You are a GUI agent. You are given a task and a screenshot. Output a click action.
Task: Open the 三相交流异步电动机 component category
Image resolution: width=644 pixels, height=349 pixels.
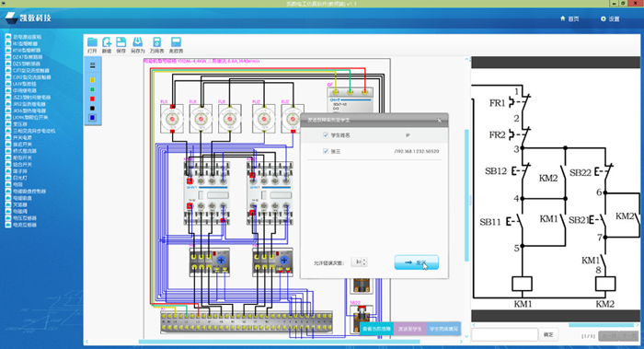point(30,131)
